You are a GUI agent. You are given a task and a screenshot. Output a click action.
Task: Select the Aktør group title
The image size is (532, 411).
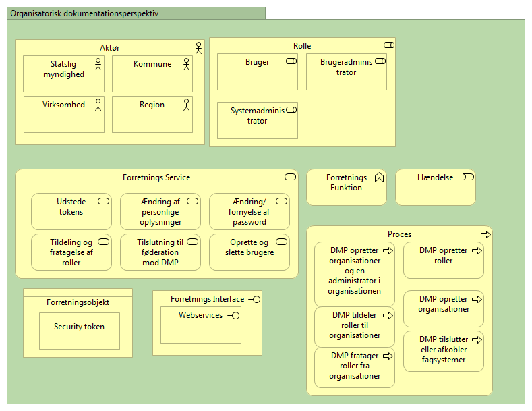pos(110,48)
